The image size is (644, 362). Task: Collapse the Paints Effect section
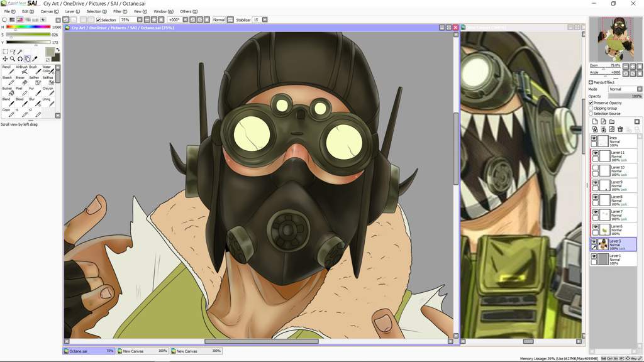591,82
